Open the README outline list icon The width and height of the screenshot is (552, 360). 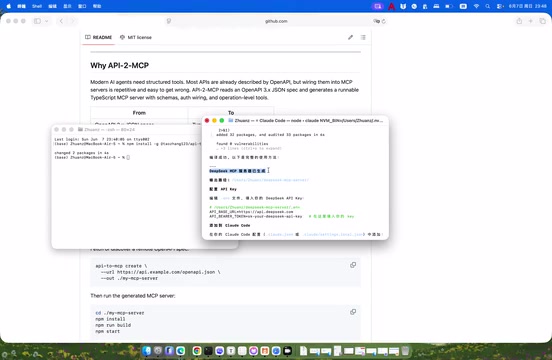coord(363,37)
